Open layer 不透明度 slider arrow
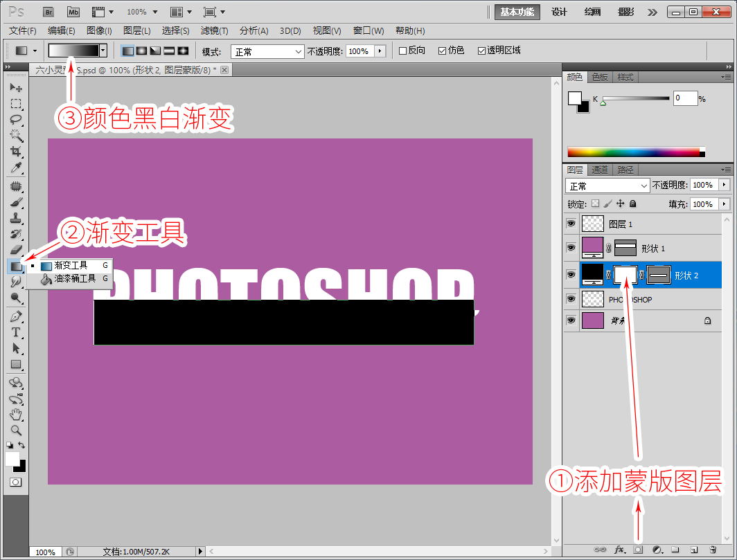Viewport: 737px width, 560px height. point(725,185)
